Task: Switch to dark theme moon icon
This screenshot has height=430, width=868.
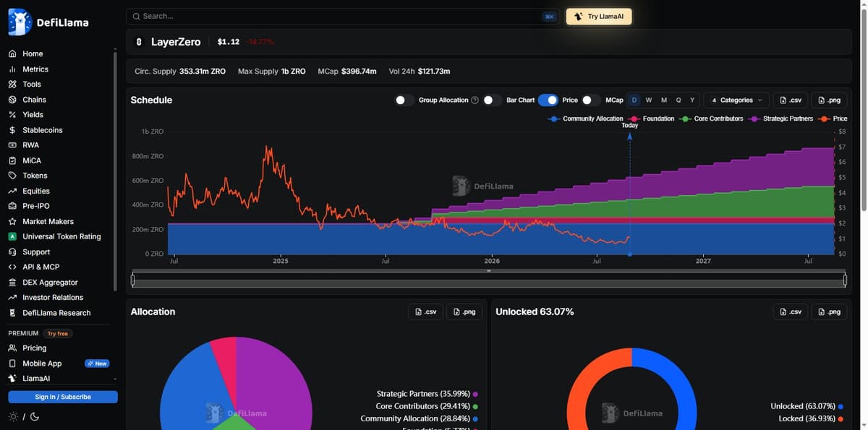Action: coord(34,417)
